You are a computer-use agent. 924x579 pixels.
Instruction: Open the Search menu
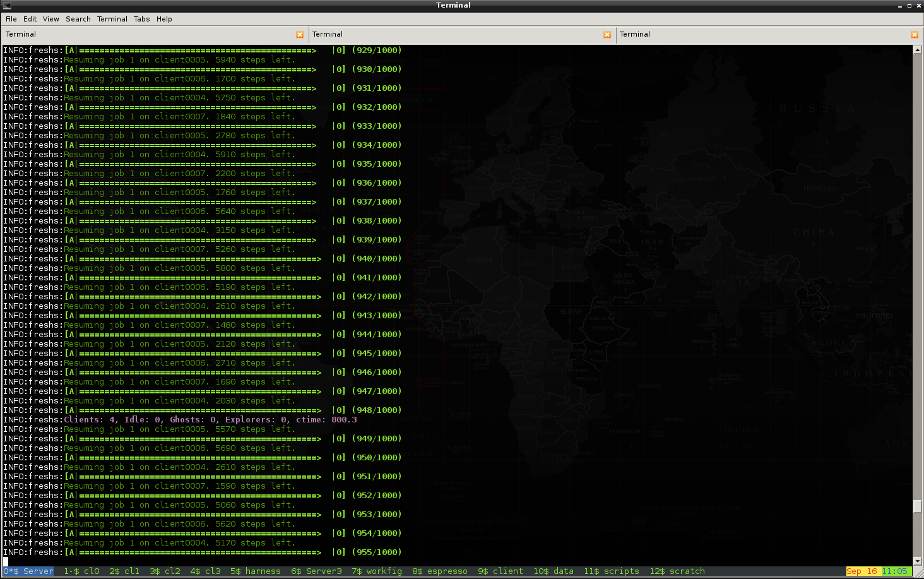(78, 19)
